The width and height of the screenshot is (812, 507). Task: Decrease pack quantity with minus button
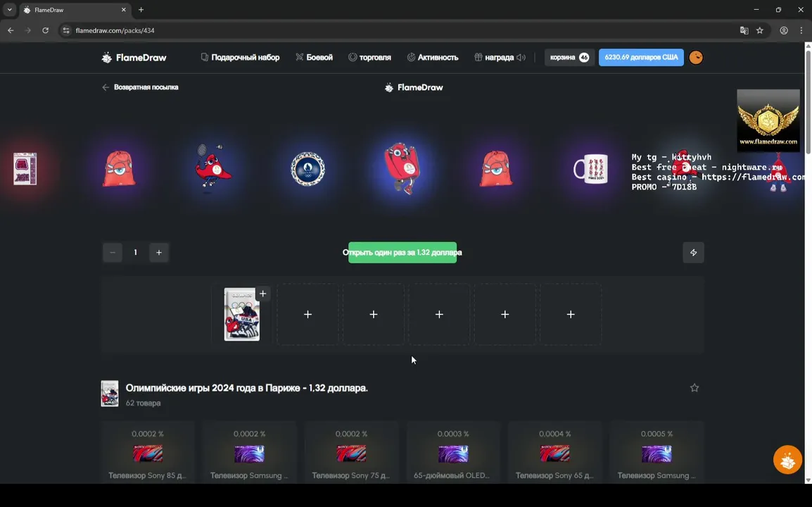[x=113, y=253]
